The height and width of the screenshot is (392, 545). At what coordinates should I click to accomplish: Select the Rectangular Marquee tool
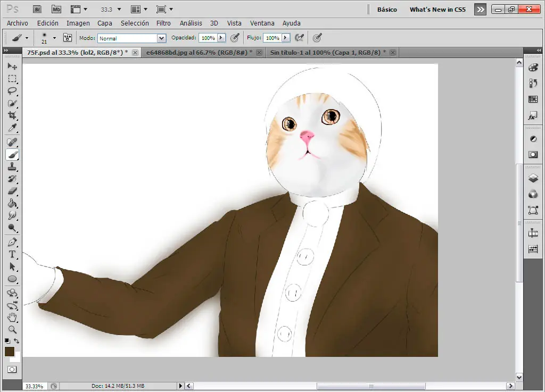[12, 79]
